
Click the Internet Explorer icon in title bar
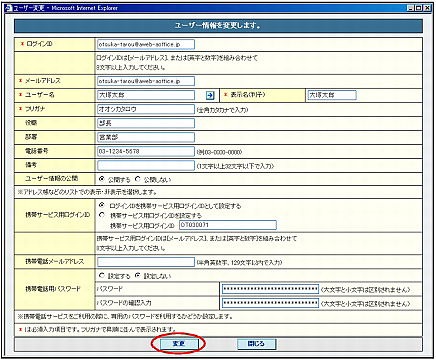point(8,8)
